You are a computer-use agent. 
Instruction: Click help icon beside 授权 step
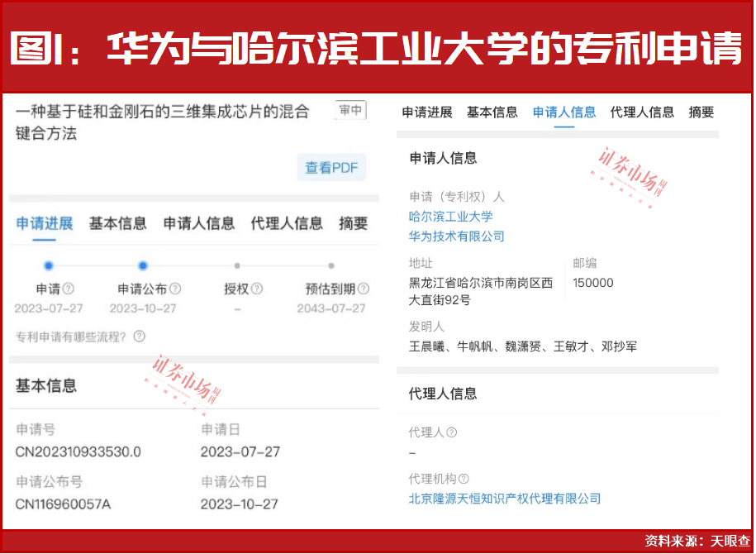[x=257, y=289]
